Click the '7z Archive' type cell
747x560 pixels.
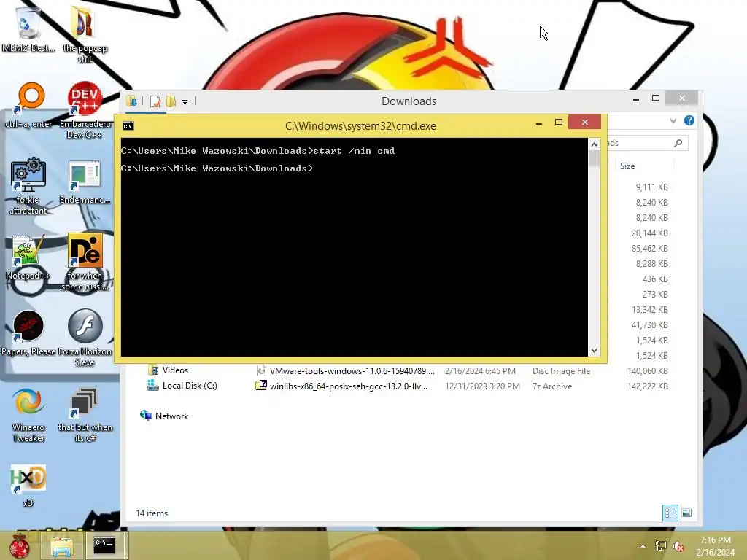click(552, 386)
